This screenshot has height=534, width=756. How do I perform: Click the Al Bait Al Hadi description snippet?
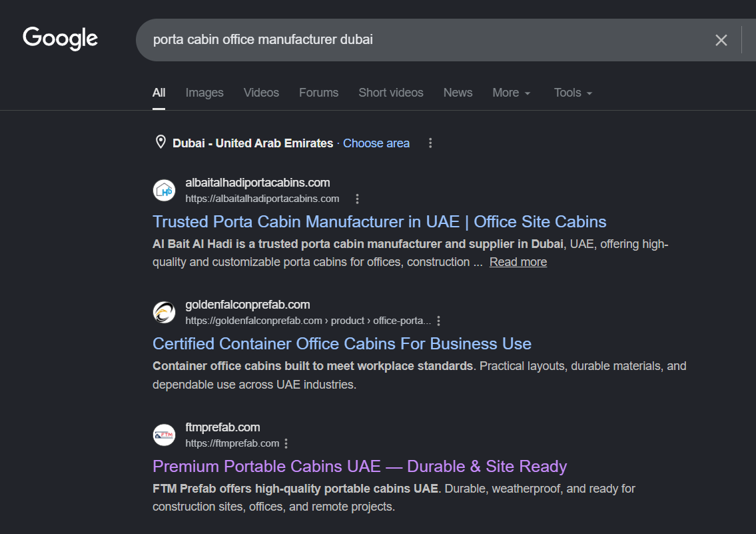coord(410,253)
